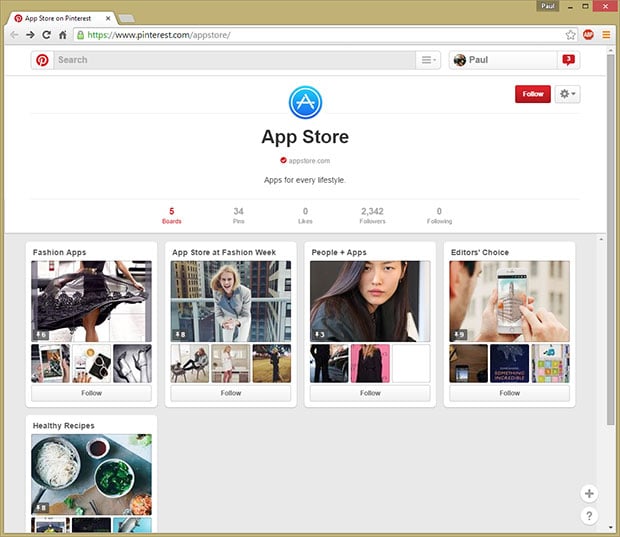Open Chrome's hamburger menu

[606, 35]
